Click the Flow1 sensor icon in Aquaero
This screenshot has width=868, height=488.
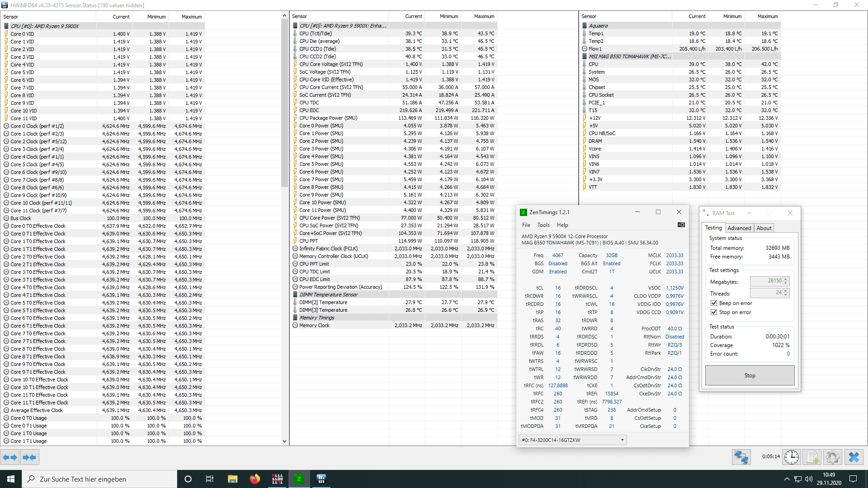[585, 49]
